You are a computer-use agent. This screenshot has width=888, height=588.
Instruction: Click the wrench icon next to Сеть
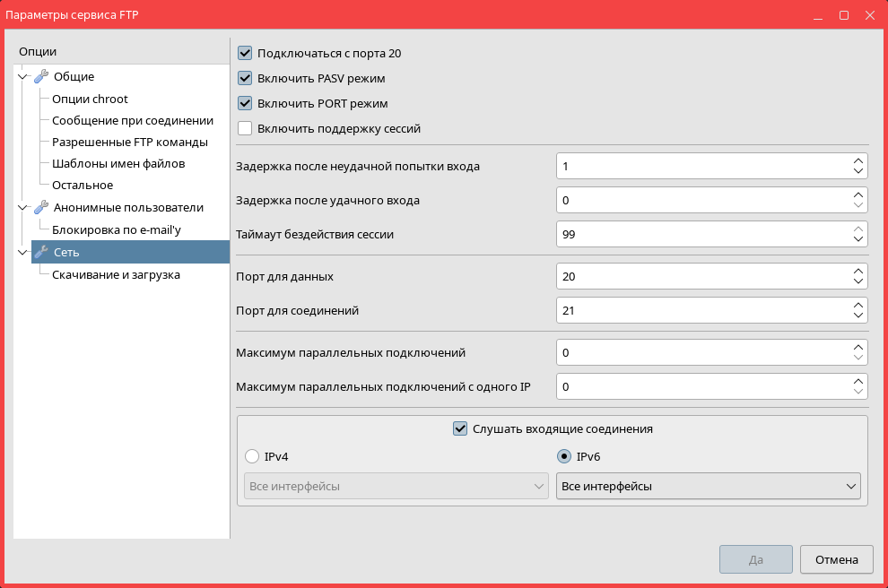pyautogui.click(x=40, y=253)
